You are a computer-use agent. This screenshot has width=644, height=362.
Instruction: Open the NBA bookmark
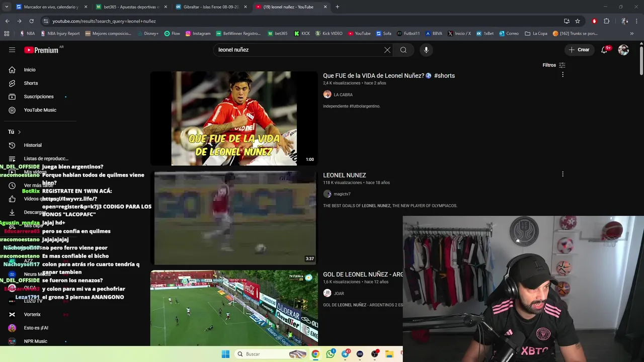coord(27,34)
